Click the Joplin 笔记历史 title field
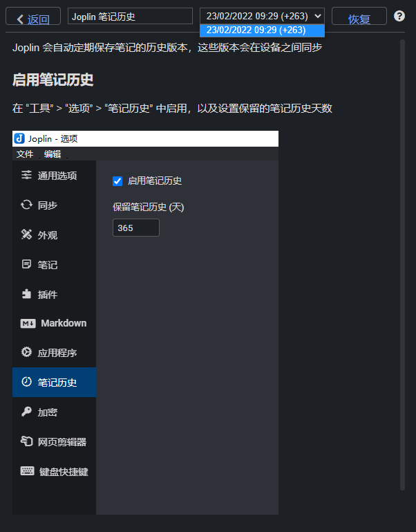Viewport: 416px width, 532px height. (x=130, y=17)
